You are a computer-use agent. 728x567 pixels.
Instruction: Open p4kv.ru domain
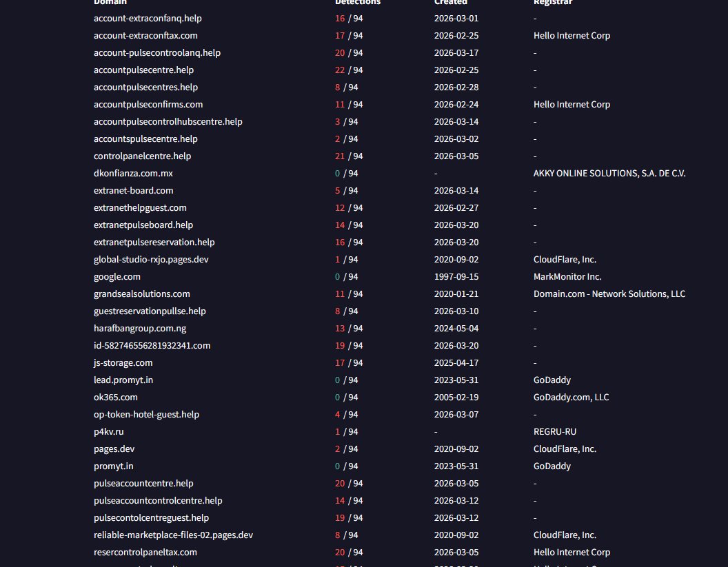pos(109,431)
